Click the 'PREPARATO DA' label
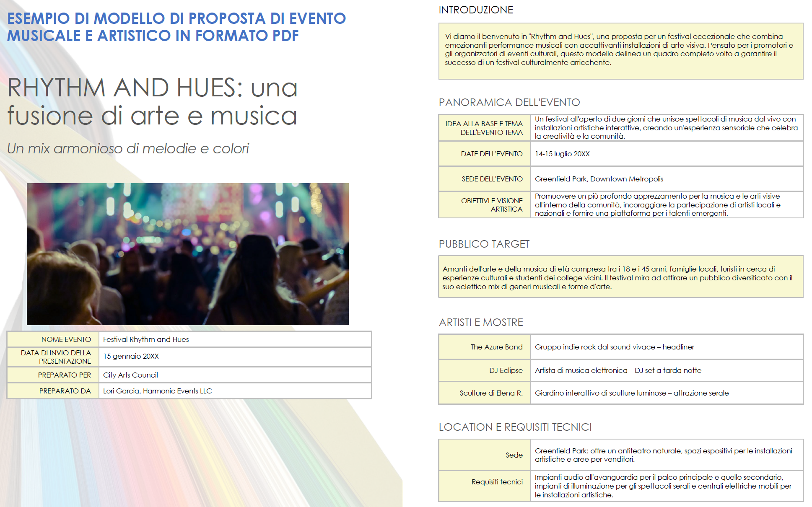 point(53,391)
